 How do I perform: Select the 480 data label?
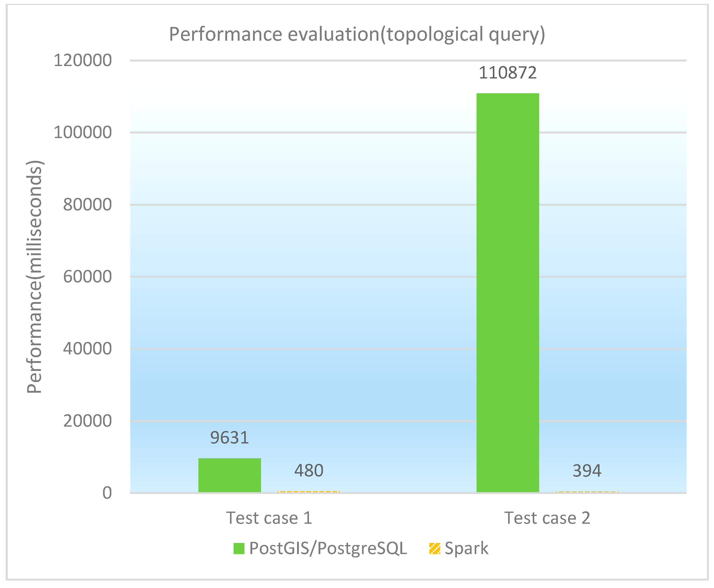309,470
